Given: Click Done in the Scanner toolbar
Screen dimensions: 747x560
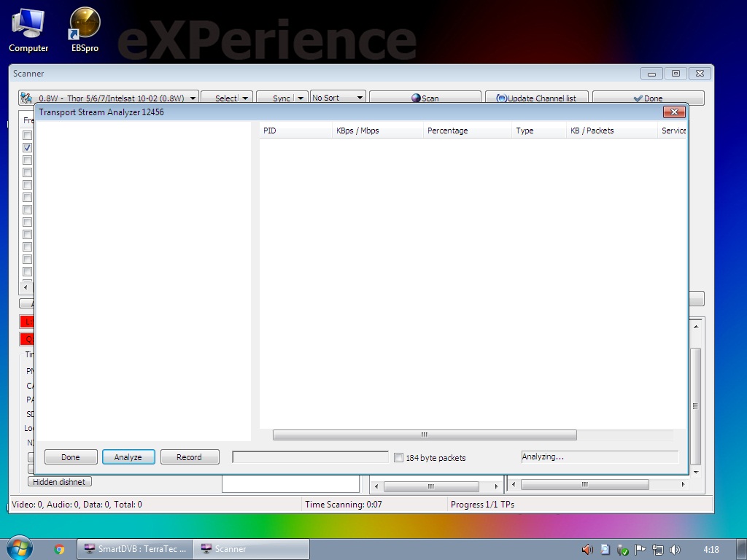Looking at the screenshot, I should coord(649,98).
